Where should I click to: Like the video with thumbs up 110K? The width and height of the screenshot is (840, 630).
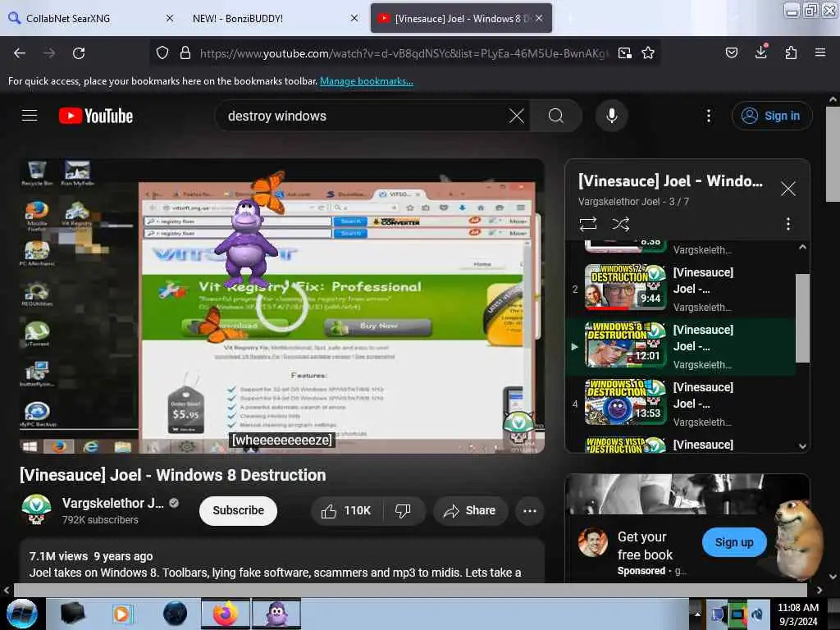click(x=346, y=510)
